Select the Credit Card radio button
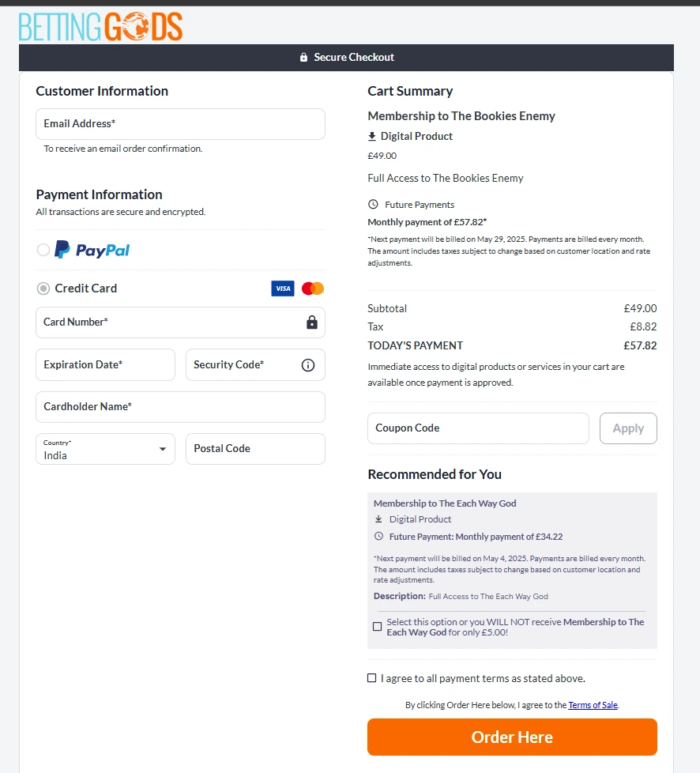Screen dimensions: 700x773 click(x=43, y=288)
